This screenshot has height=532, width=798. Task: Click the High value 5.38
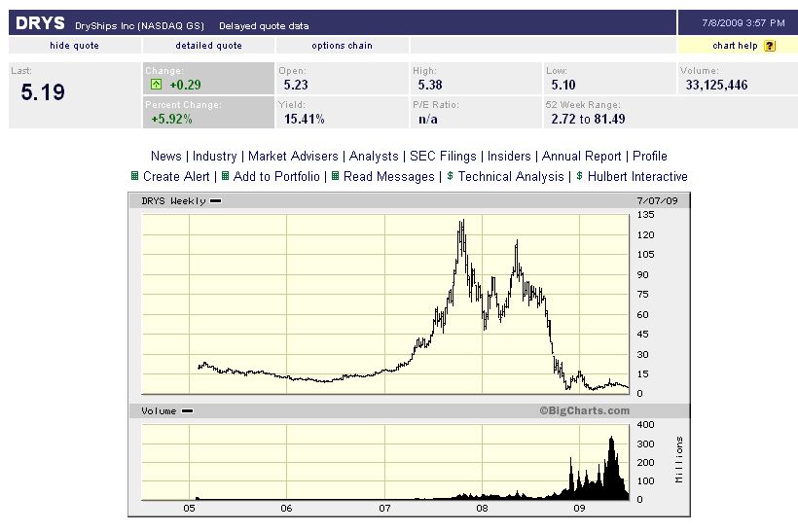click(430, 85)
